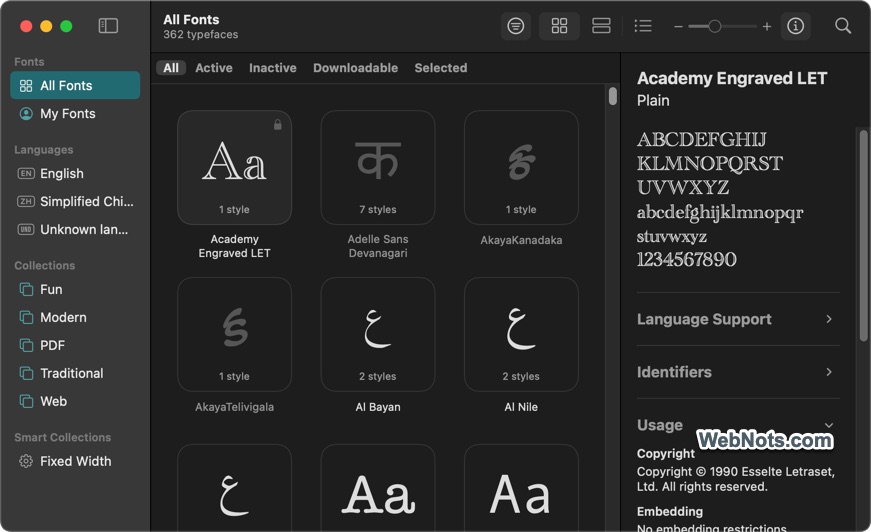Click the Academy Engraved LET inspector title
Screen dimensions: 871x532
732,78
